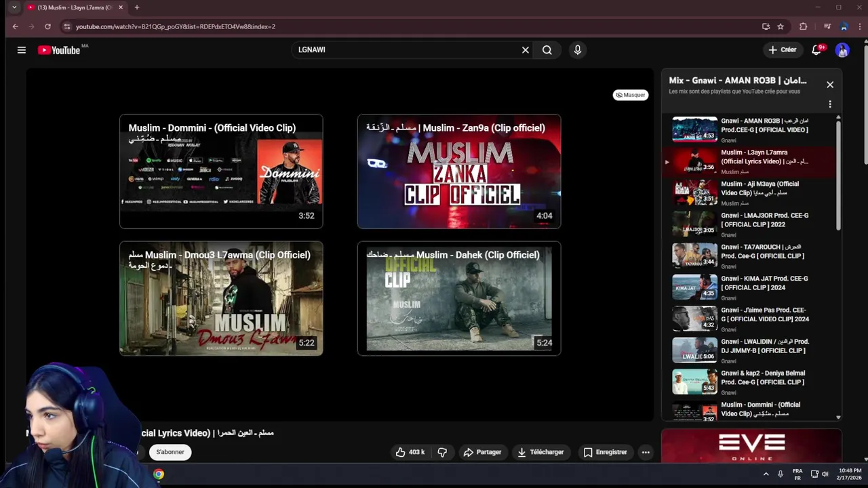Show hidden system tray icons
The width and height of the screenshot is (868, 488).
(x=766, y=474)
